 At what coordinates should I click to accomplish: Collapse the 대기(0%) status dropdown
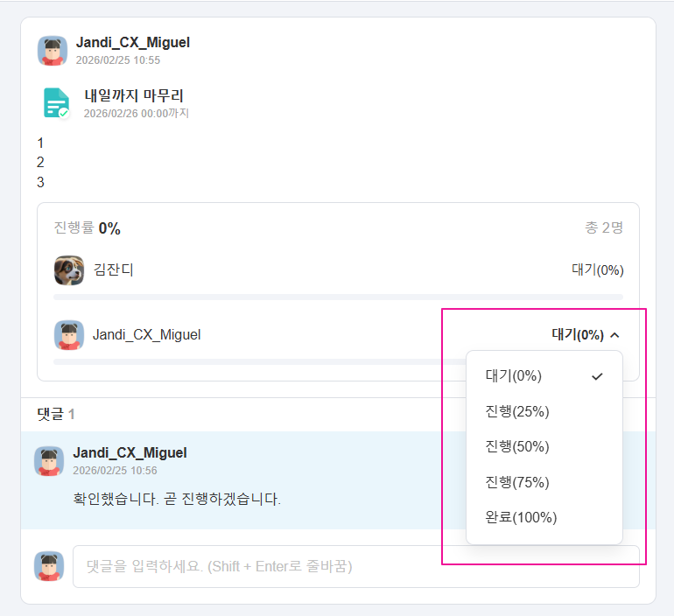[x=585, y=334]
